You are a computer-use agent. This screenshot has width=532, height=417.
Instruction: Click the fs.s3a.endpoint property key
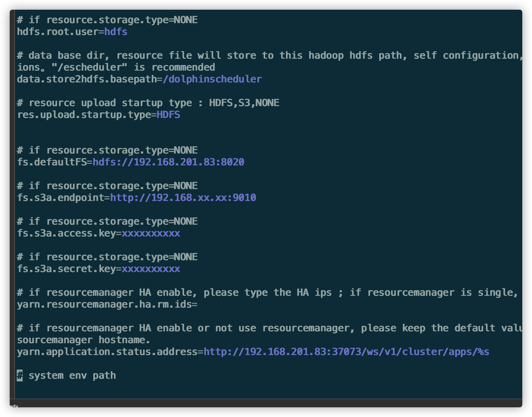tap(60, 198)
